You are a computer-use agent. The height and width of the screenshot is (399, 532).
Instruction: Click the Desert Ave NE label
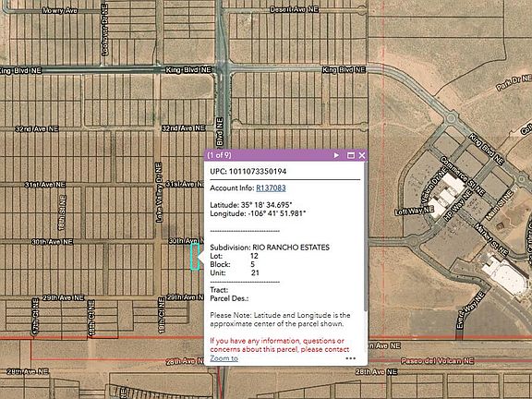pyautogui.click(x=294, y=9)
